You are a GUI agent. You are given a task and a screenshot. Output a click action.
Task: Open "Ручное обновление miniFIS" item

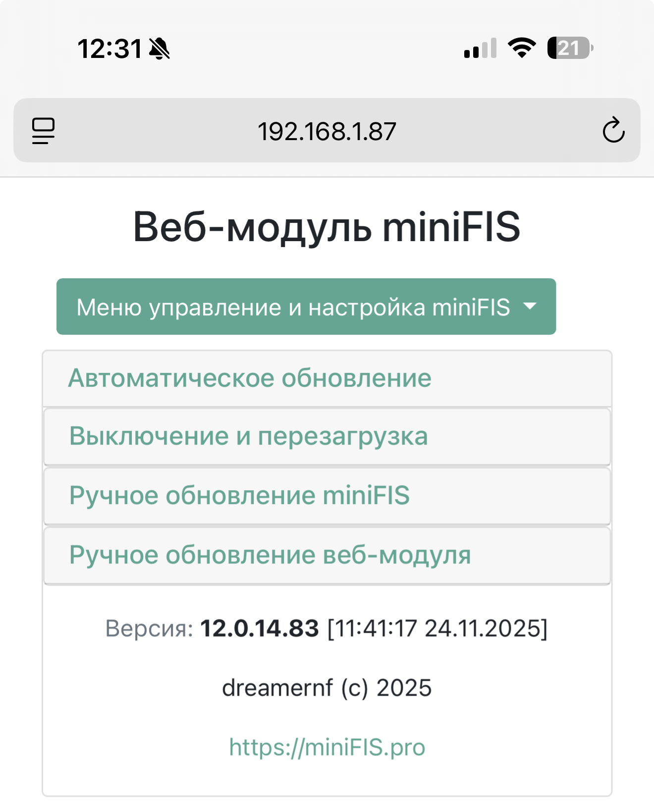[239, 496]
